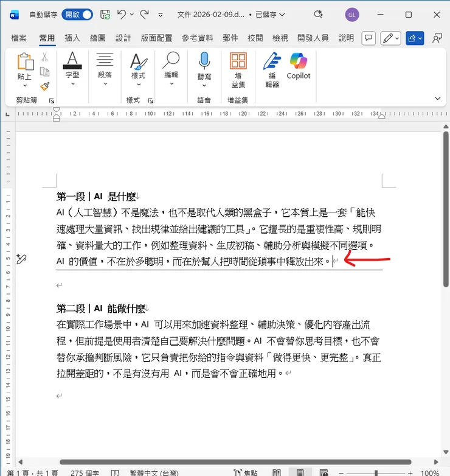Click the blue Share button
Image resolution: width=450 pixels, height=476 pixels.
click(x=415, y=38)
